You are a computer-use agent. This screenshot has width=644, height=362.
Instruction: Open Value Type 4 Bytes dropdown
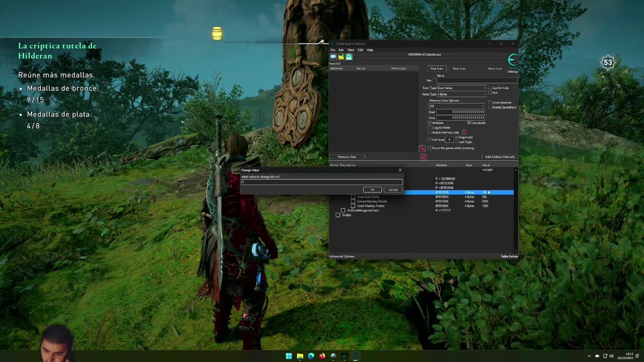(x=461, y=94)
